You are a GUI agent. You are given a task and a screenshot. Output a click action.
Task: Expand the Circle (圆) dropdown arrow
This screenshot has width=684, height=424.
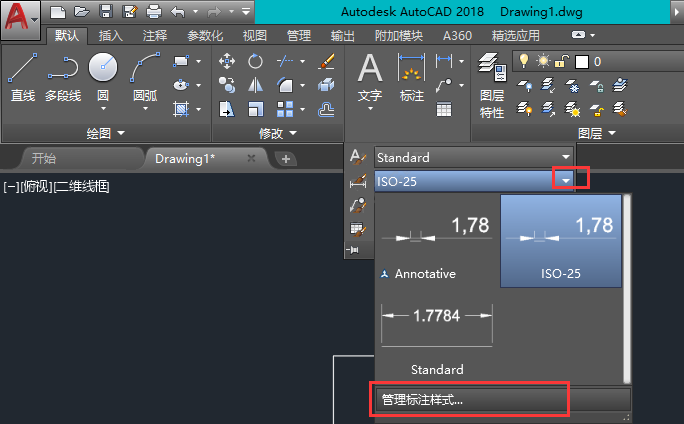click(x=103, y=108)
